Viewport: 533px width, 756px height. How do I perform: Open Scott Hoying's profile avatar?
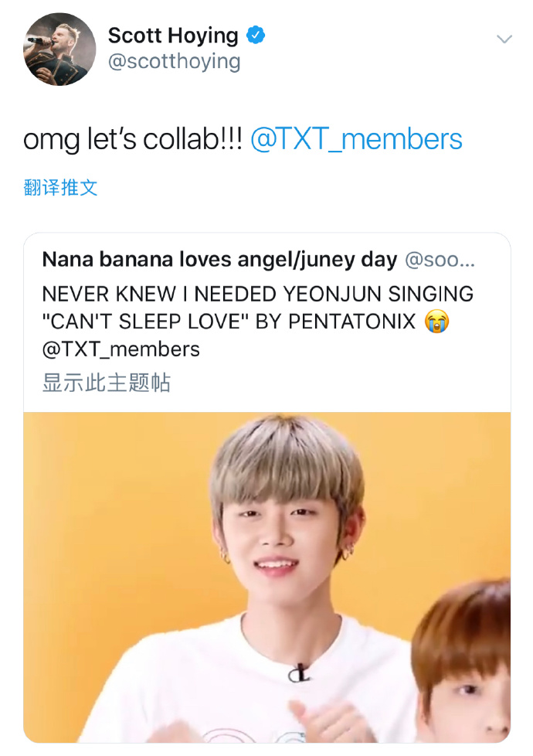[59, 49]
